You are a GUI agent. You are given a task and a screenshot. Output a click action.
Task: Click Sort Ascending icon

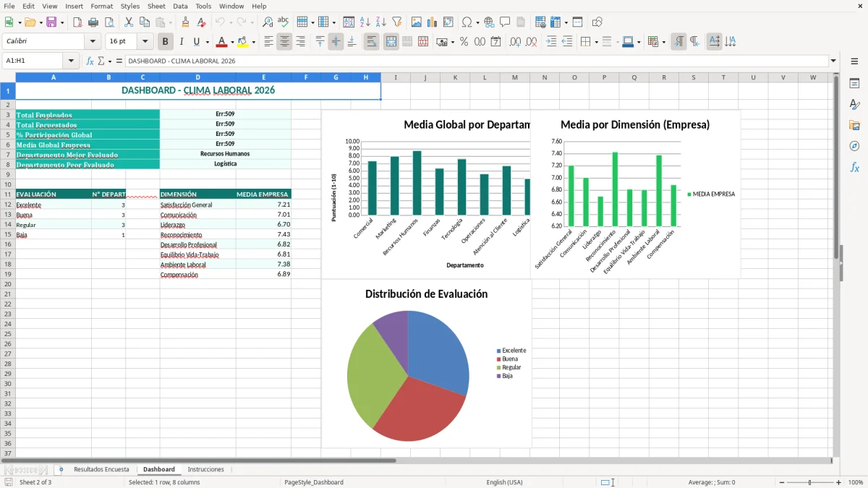pyautogui.click(x=365, y=22)
